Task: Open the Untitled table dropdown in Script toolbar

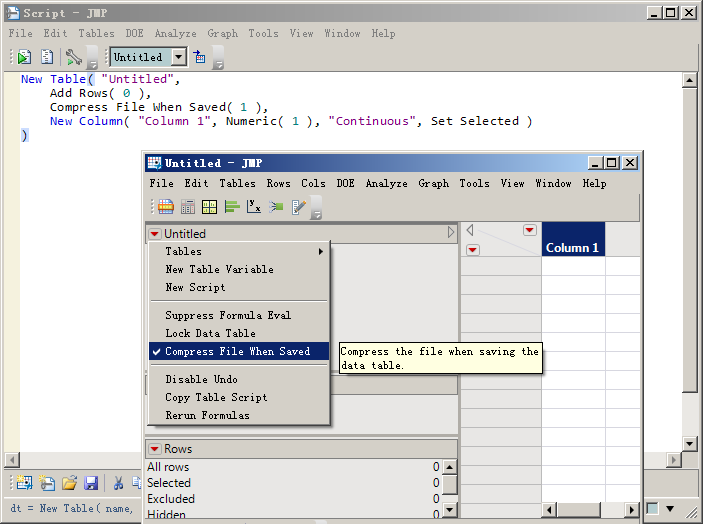Action: click(x=179, y=57)
